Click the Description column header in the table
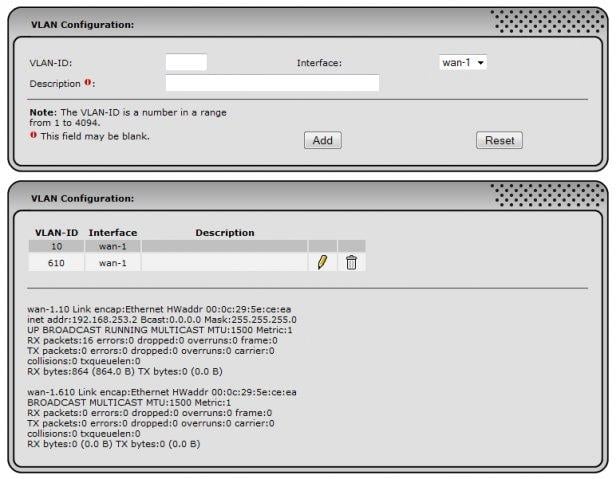Screen dimensions: 616x479 point(224,233)
